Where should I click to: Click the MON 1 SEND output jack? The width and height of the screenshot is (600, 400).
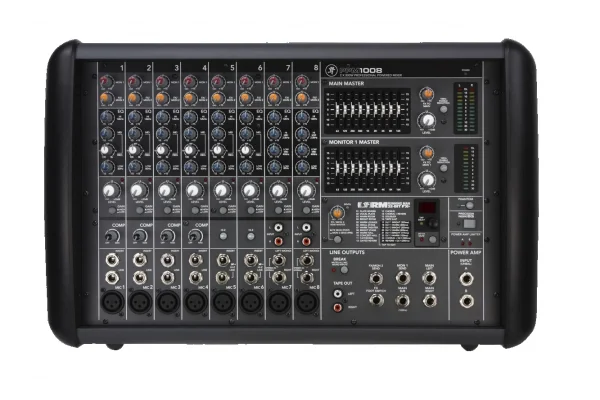(403, 278)
